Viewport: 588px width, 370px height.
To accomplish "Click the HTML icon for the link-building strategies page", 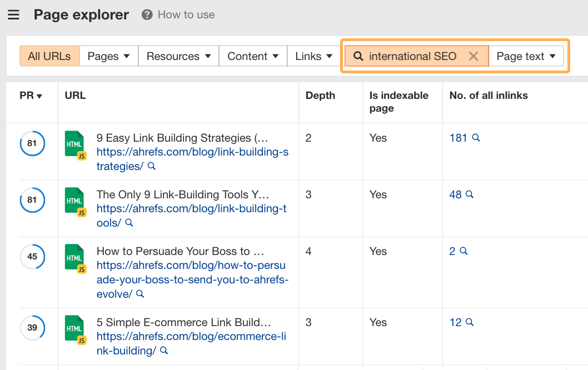I will tap(75, 144).
